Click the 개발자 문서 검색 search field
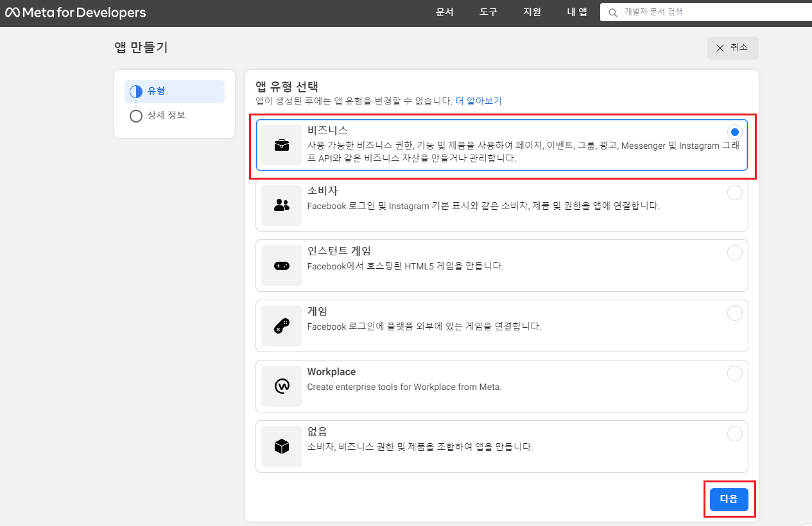Viewport: 812px width, 526px height. [706, 12]
